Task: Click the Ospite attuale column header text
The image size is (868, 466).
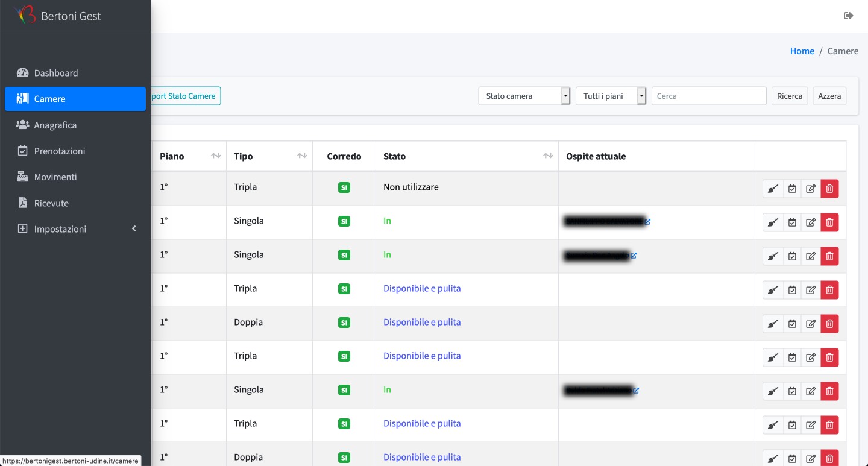Action: [x=596, y=156]
